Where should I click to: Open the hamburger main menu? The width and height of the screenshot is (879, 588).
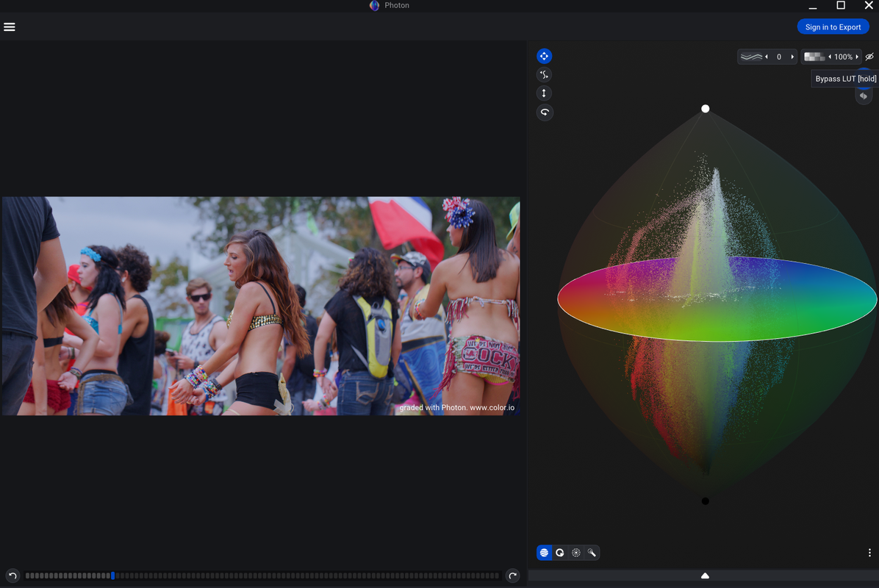coord(10,27)
